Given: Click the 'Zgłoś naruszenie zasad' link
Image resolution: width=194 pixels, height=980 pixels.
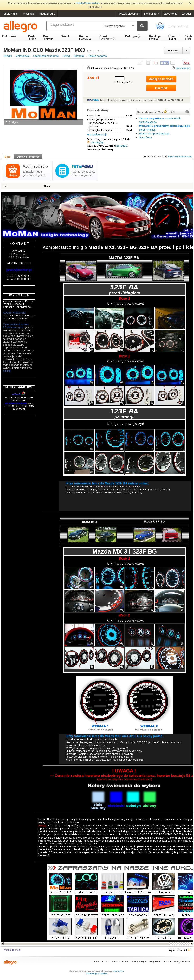Looking at the screenshot, I should coord(180,157).
